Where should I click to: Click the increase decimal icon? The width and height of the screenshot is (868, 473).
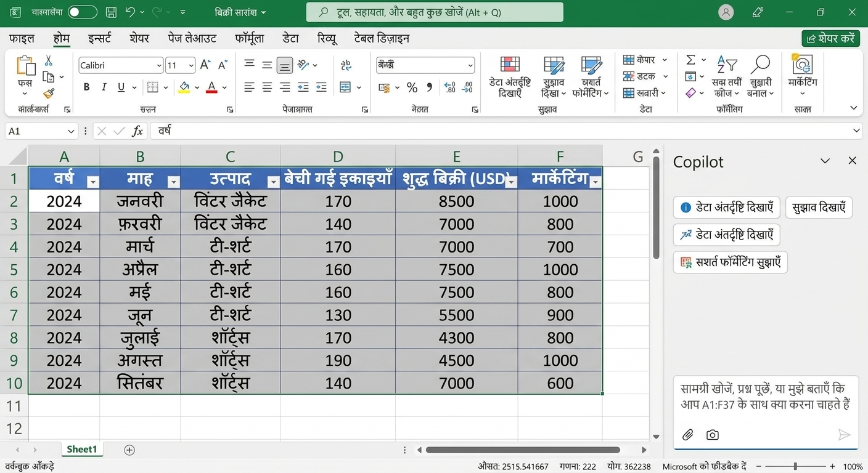click(x=449, y=87)
